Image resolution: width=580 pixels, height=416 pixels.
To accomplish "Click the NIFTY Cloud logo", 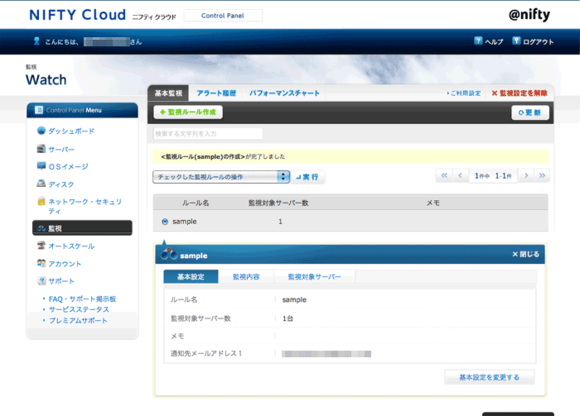I will click(78, 15).
